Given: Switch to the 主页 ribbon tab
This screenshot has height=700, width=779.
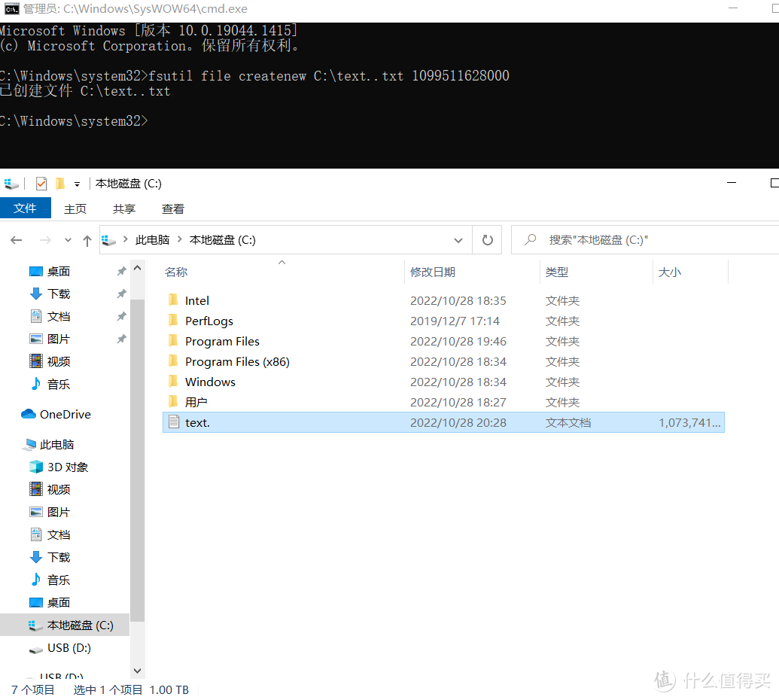Looking at the screenshot, I should (75, 208).
